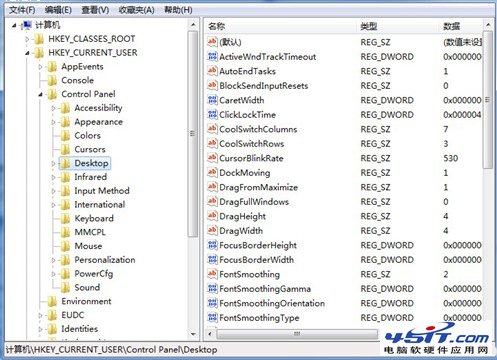The image size is (497, 360).
Task: Click the Desktop key folder icon
Action: (65, 163)
